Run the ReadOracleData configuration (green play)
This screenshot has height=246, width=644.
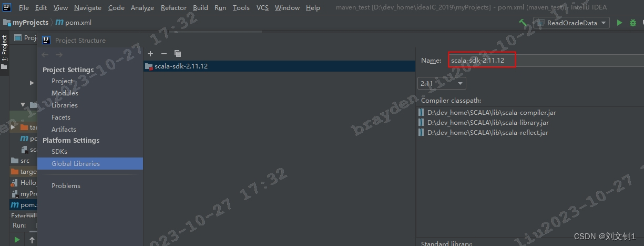coord(619,23)
